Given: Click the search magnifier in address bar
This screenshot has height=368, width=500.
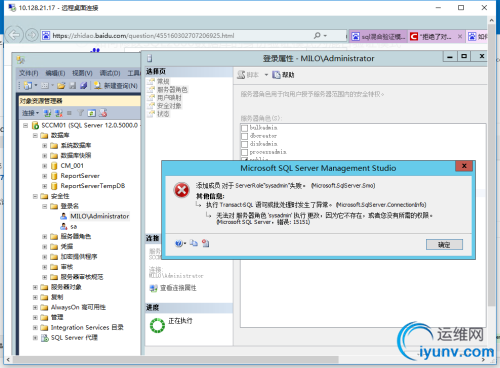Looking at the screenshot, I should coord(317,35).
